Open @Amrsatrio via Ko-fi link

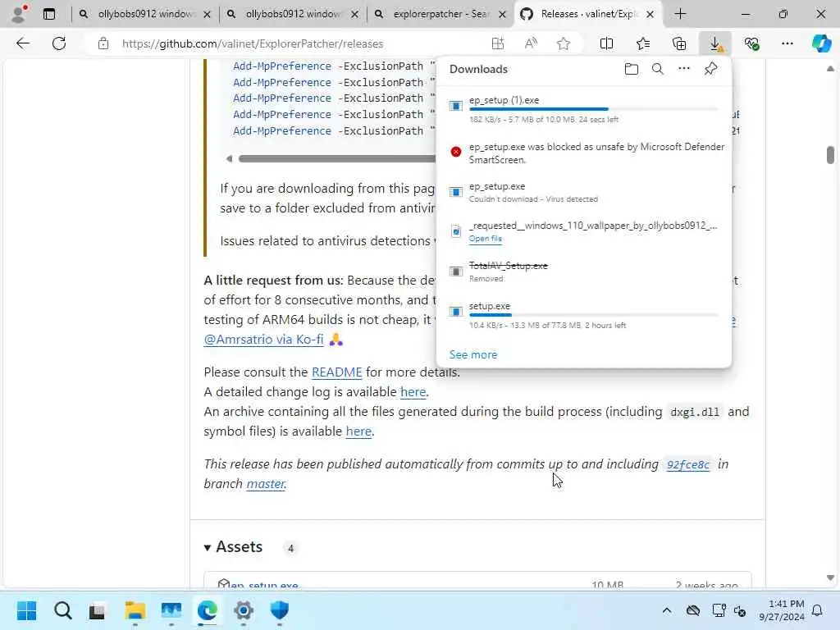(x=263, y=339)
